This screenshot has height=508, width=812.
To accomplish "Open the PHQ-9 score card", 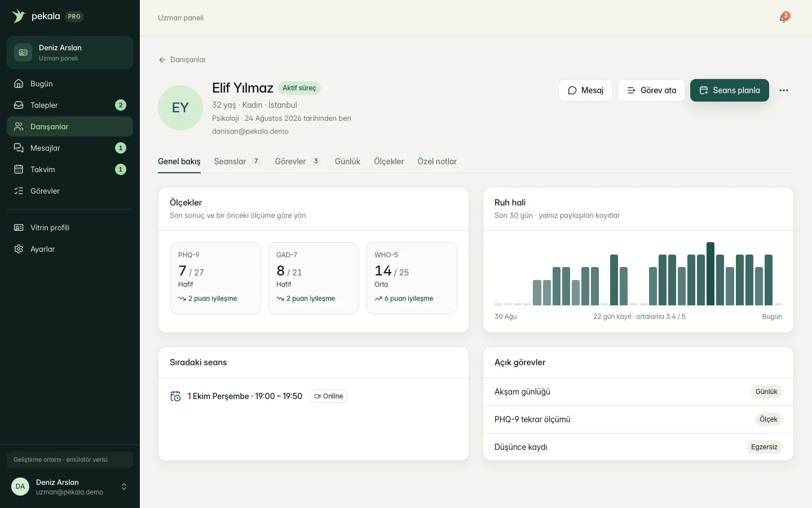I will pos(215,278).
